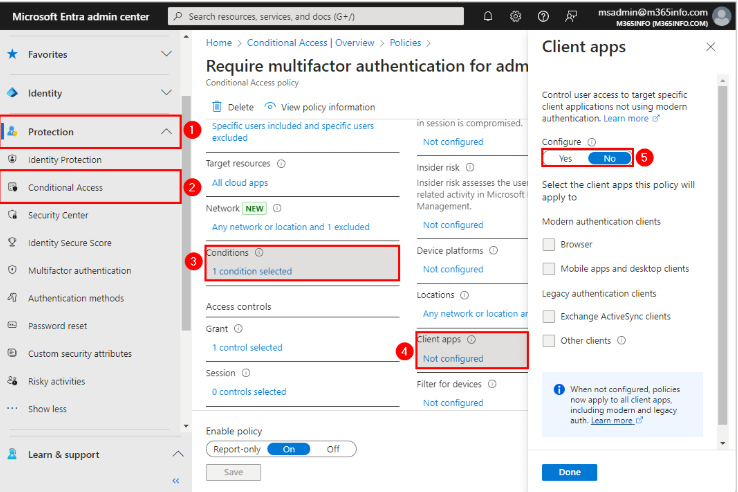This screenshot has height=492, width=738.
Task: Collapse the Protection section
Action: click(166, 131)
